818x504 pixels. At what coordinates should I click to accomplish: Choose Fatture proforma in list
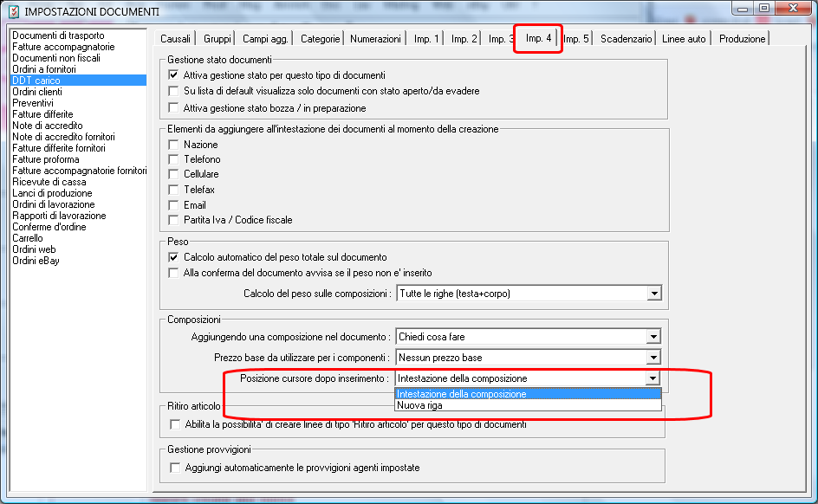[x=78, y=159]
